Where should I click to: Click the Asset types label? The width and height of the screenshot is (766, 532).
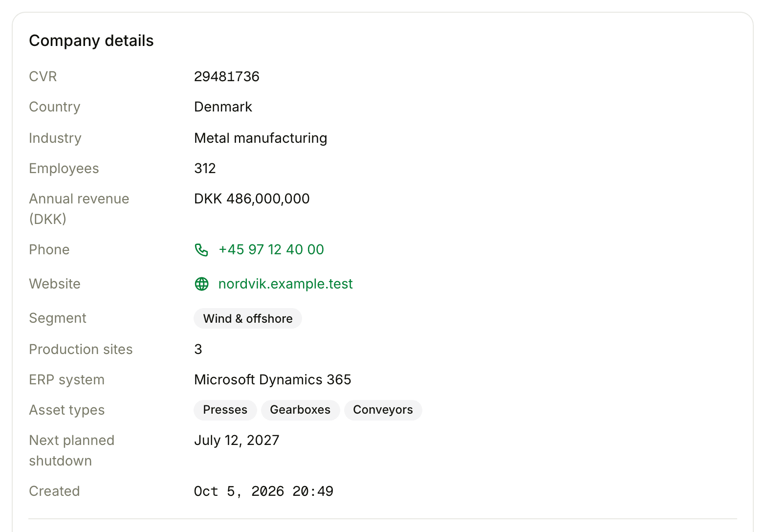click(67, 410)
